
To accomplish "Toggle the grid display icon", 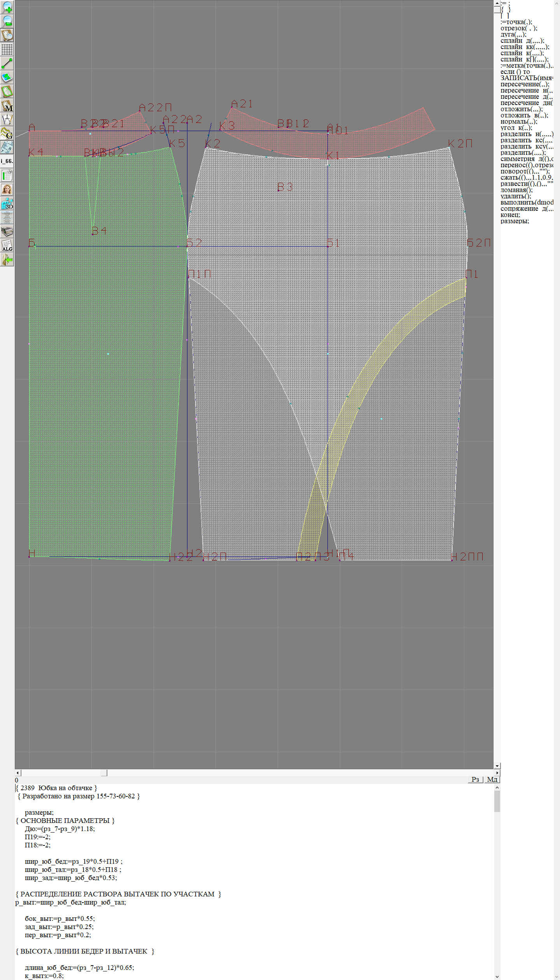I will [7, 49].
